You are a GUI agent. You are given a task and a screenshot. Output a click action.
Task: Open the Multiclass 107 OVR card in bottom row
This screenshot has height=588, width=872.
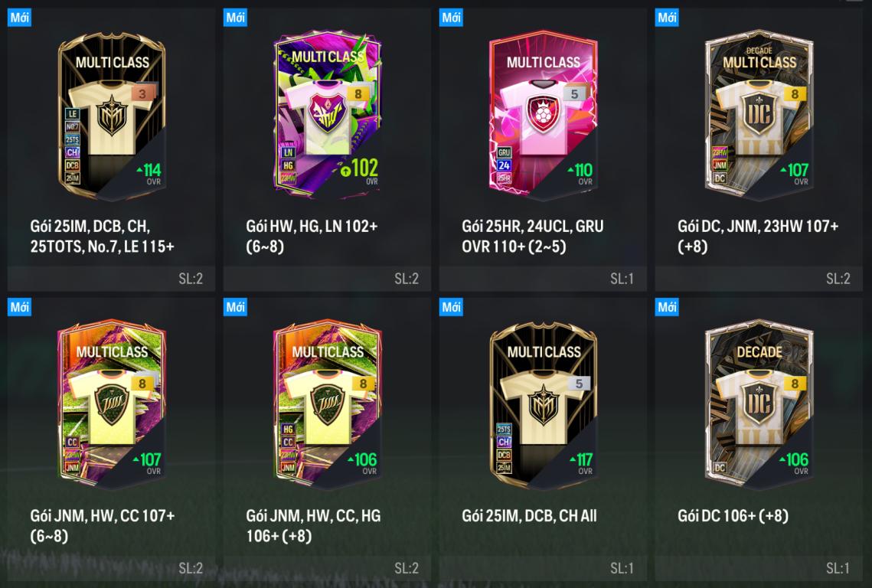(x=111, y=405)
